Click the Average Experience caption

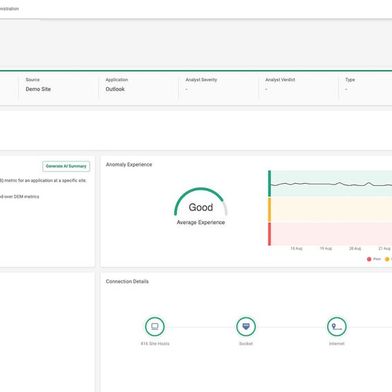tap(201, 222)
